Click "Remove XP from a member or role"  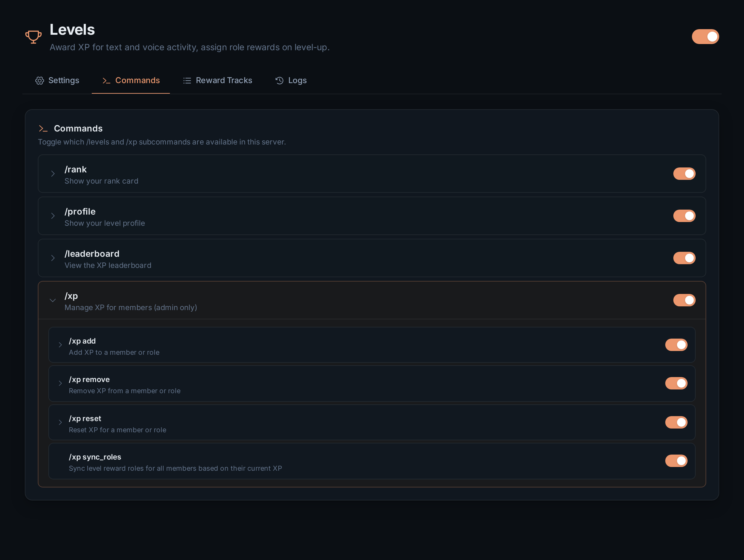[124, 391]
